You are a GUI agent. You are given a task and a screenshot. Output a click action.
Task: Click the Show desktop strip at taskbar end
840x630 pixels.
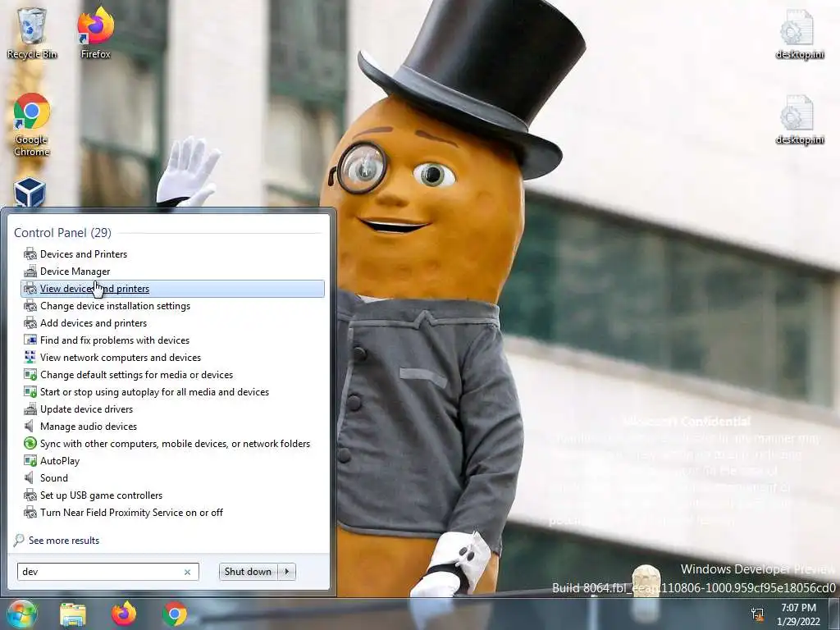point(836,614)
